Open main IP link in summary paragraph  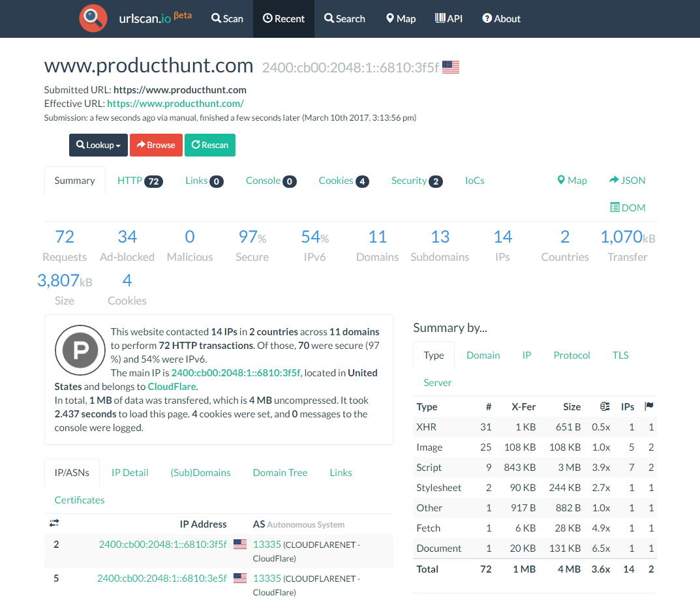pos(236,373)
